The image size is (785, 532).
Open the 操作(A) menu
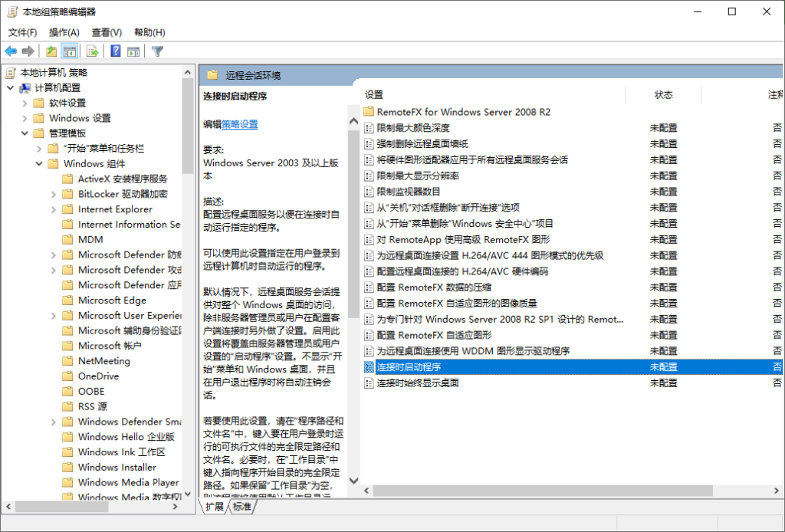(64, 32)
